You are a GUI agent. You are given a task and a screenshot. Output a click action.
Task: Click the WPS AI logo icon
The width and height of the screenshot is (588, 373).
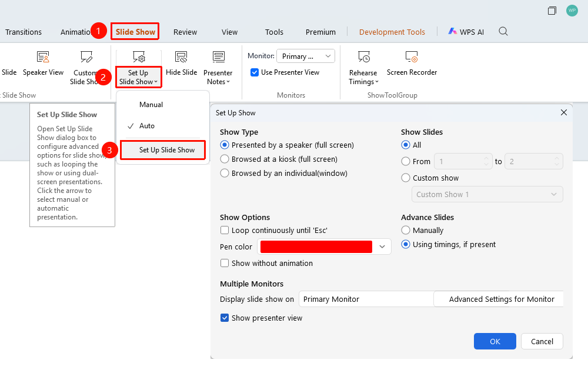coord(453,32)
